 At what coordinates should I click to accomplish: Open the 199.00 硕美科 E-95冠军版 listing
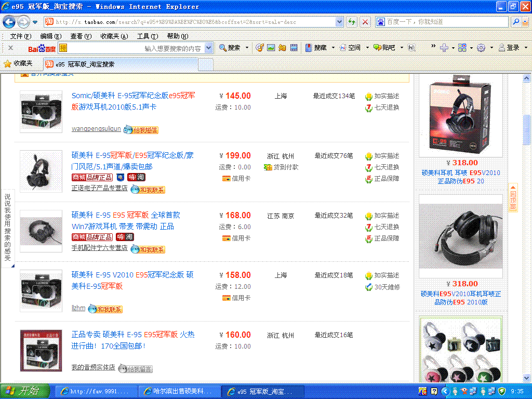tap(132, 161)
